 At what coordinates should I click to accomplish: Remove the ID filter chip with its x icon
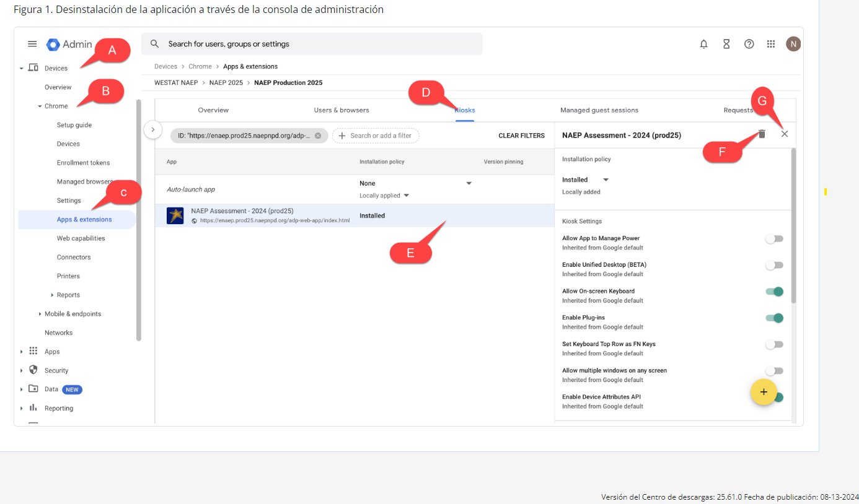(x=318, y=136)
